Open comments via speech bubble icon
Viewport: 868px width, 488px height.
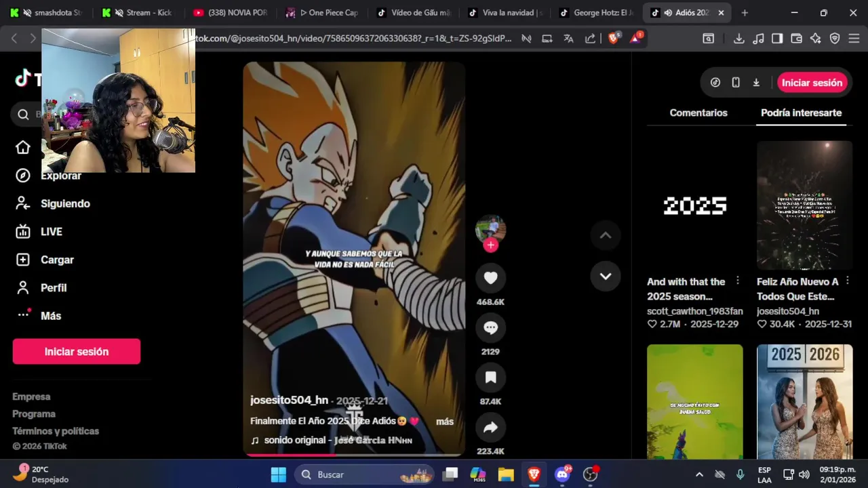[x=490, y=328]
